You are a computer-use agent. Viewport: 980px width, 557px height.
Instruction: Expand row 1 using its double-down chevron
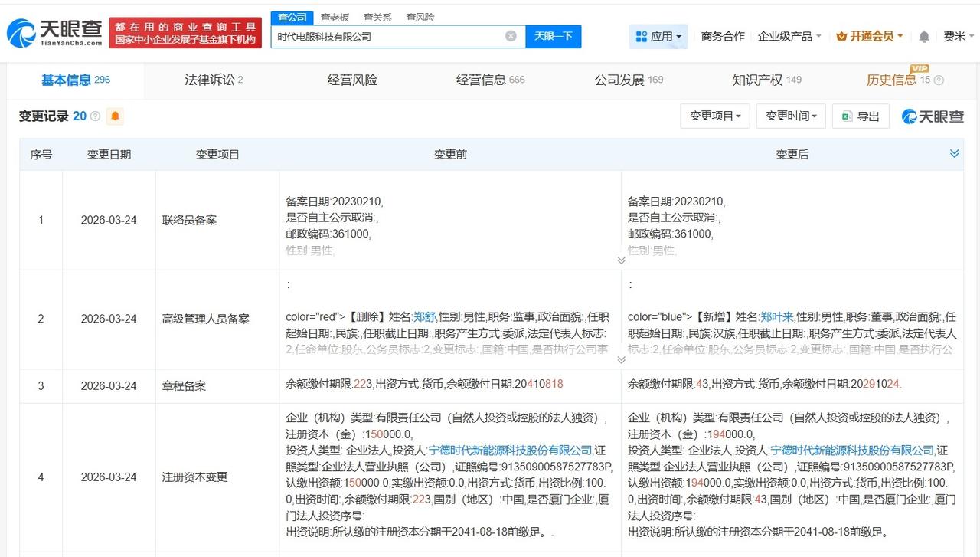[x=621, y=260]
